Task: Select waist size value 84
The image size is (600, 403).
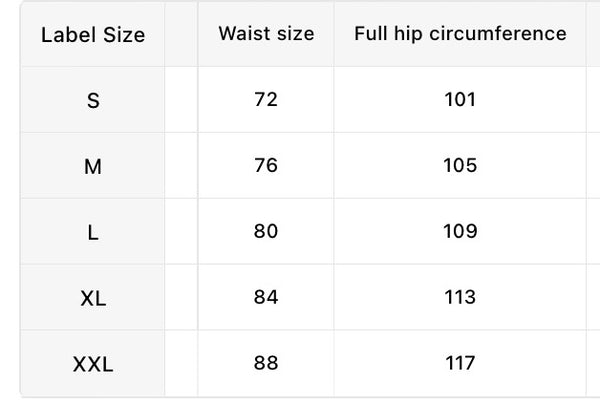Action: pyautogui.click(x=266, y=297)
